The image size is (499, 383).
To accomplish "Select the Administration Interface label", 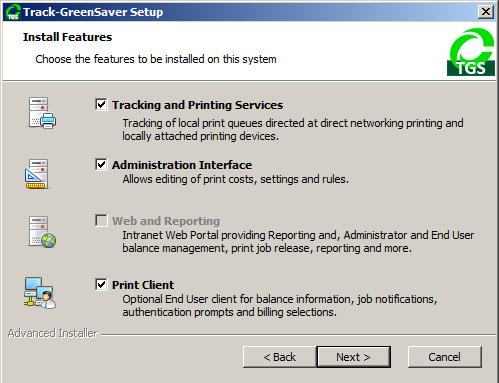I will [x=182, y=165].
